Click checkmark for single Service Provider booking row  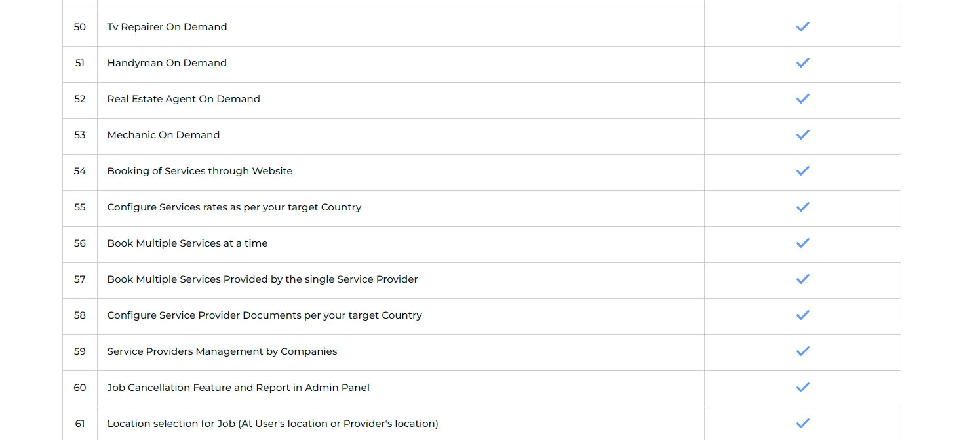pyautogui.click(x=802, y=279)
